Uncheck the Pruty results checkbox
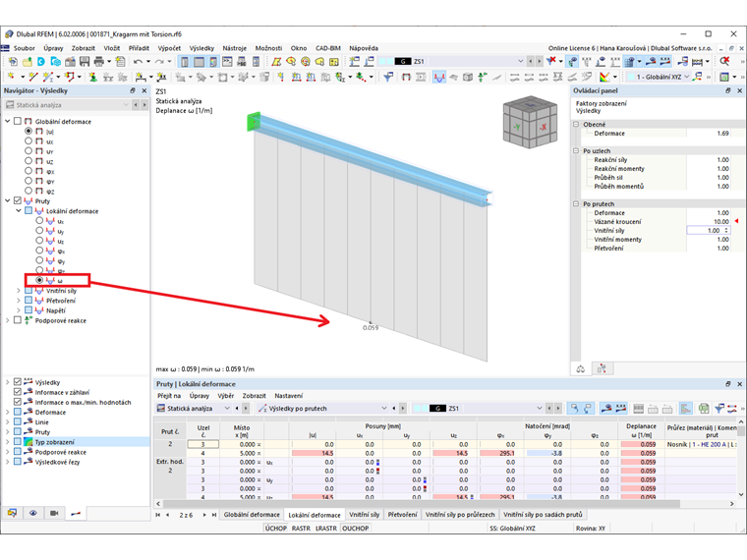The height and width of the screenshot is (560, 747). click(18, 201)
